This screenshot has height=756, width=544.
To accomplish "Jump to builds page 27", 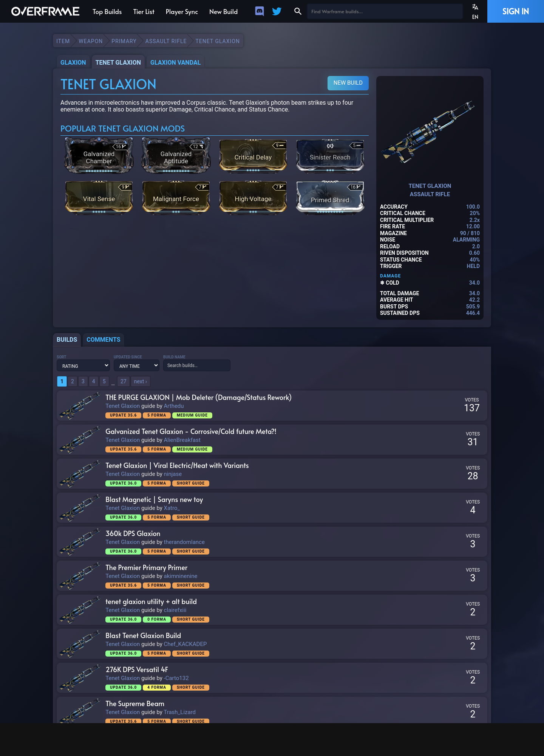I will (124, 381).
